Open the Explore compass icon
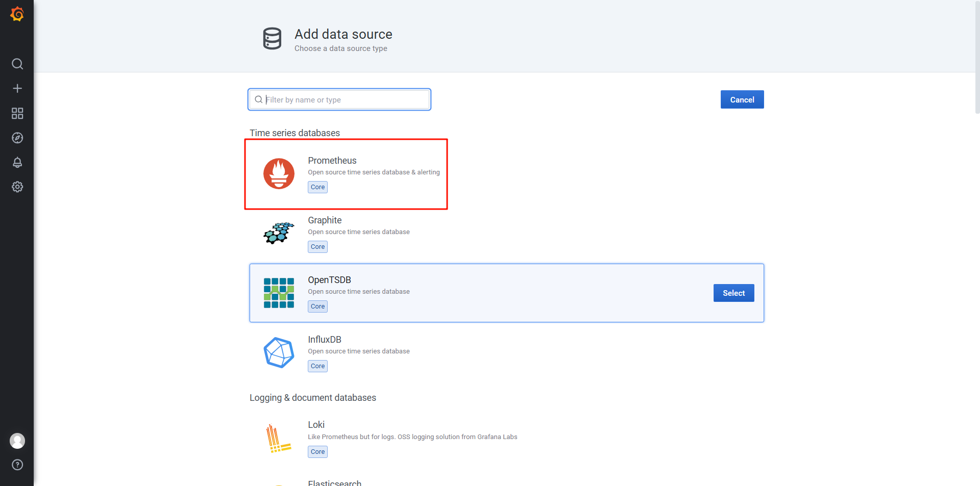The width and height of the screenshot is (980, 486). pyautogui.click(x=17, y=138)
